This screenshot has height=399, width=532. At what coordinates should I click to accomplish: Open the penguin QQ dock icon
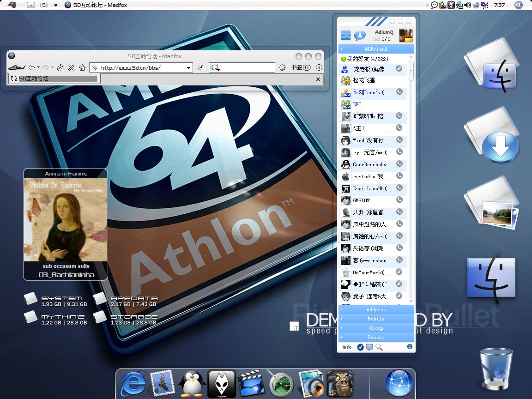(x=192, y=383)
